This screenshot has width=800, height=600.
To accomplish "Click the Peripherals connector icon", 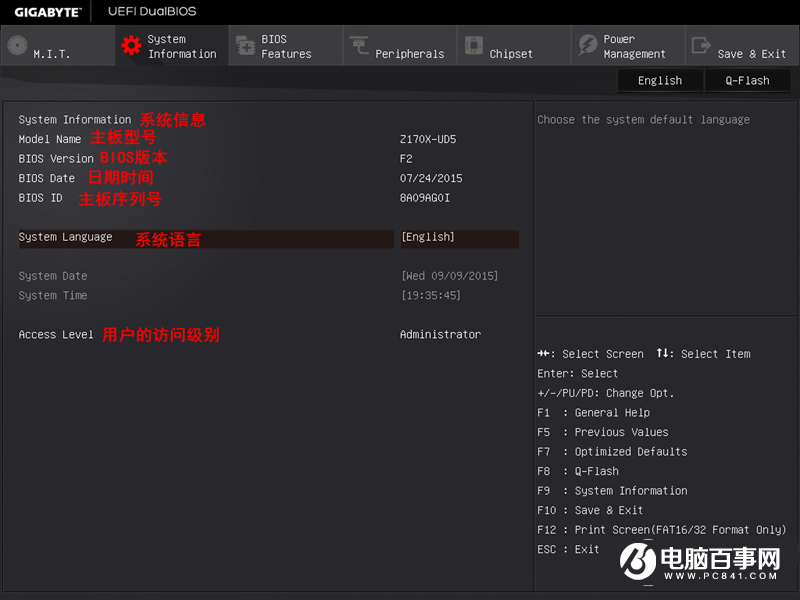I will pos(359,45).
